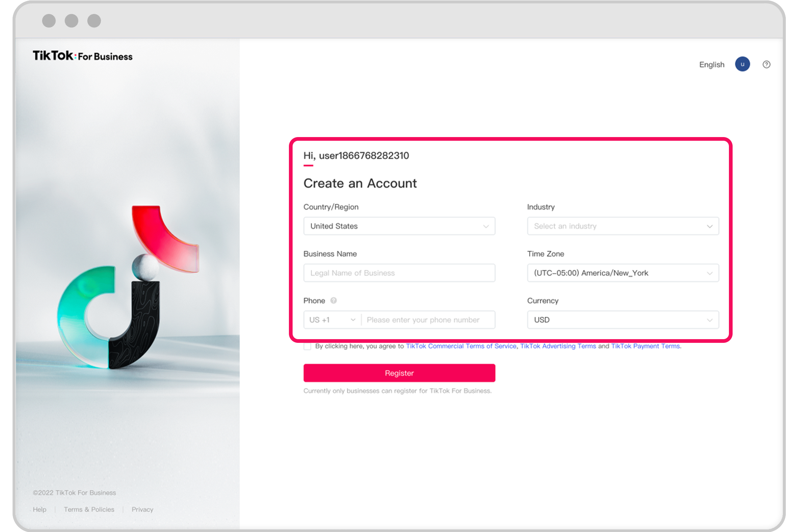Click the Industry dropdown arrow
The image size is (798, 532).
710,226
